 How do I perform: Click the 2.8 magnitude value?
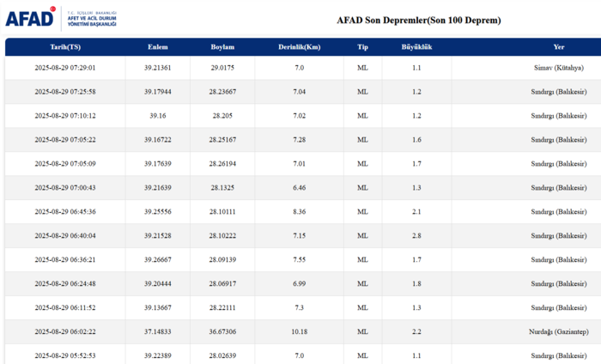coord(416,235)
